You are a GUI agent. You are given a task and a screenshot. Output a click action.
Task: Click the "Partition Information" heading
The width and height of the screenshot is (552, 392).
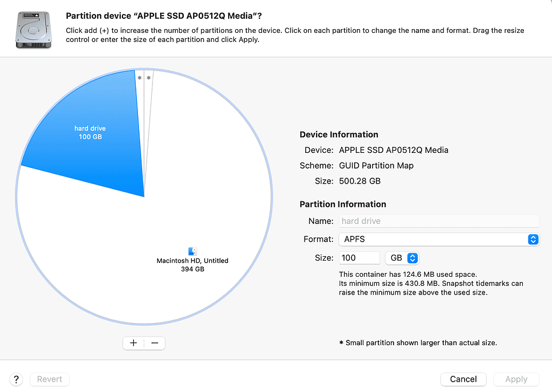(343, 204)
